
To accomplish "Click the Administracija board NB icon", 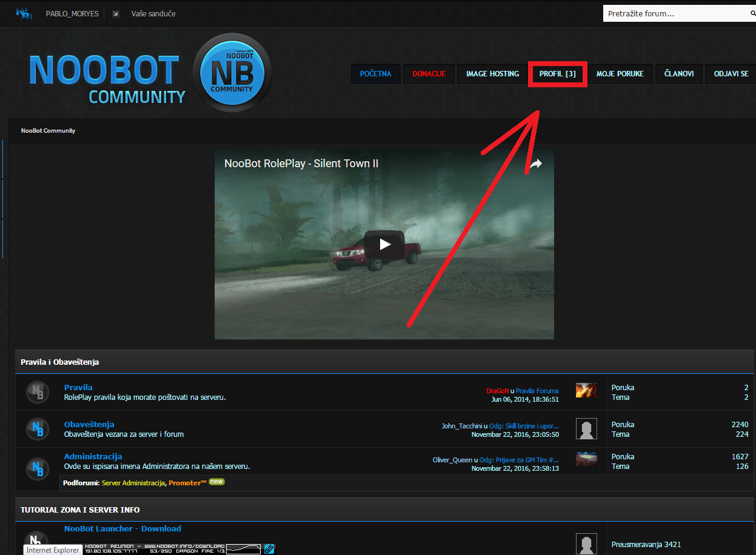I will click(x=37, y=468).
